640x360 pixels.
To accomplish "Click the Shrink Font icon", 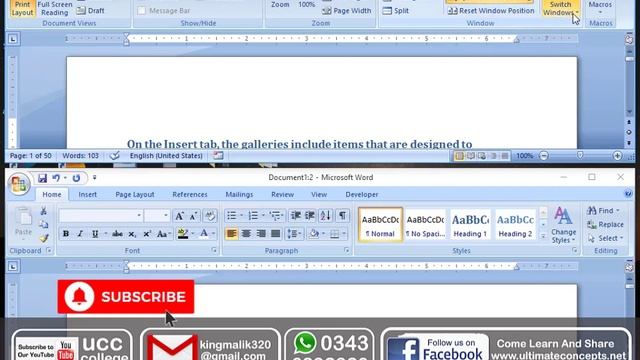I will pyautogui.click(x=193, y=216).
